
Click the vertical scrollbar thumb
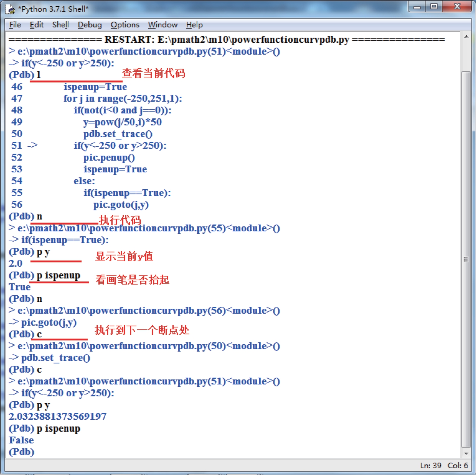click(466, 259)
